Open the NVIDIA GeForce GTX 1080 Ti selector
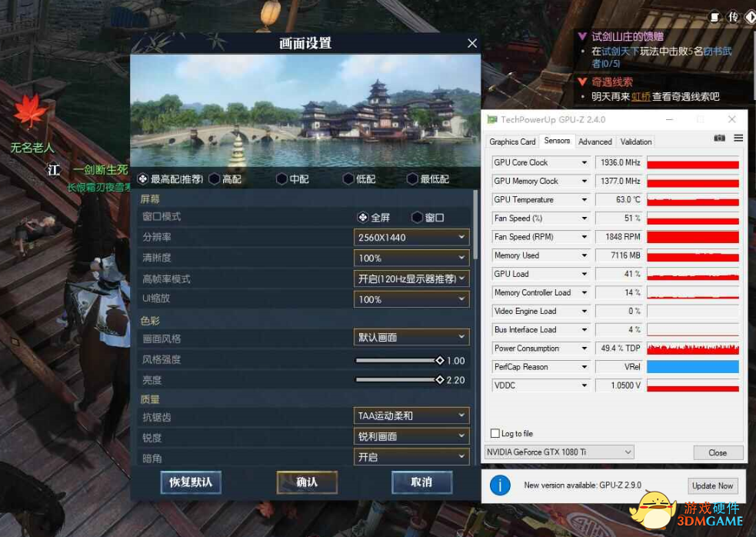Image resolution: width=756 pixels, height=537 pixels. [x=559, y=452]
